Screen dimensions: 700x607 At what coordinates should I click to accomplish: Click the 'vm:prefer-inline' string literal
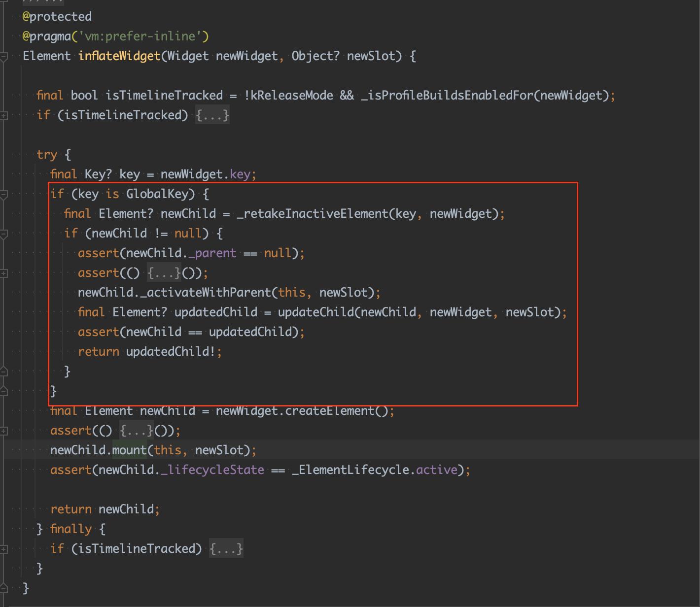click(140, 36)
